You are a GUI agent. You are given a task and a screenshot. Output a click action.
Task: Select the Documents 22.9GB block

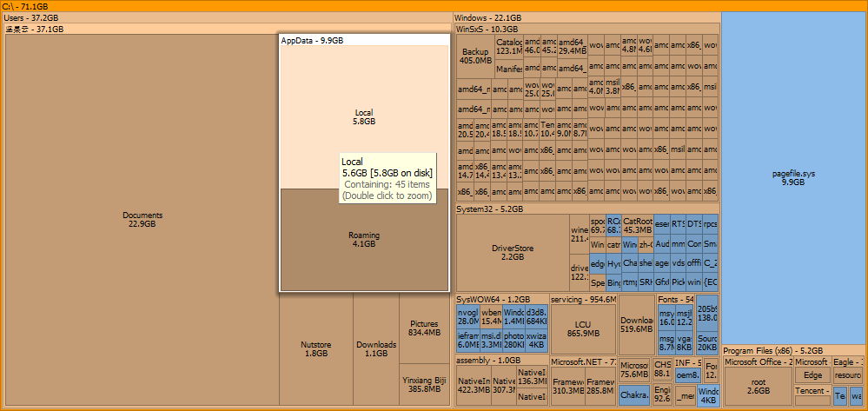click(142, 219)
